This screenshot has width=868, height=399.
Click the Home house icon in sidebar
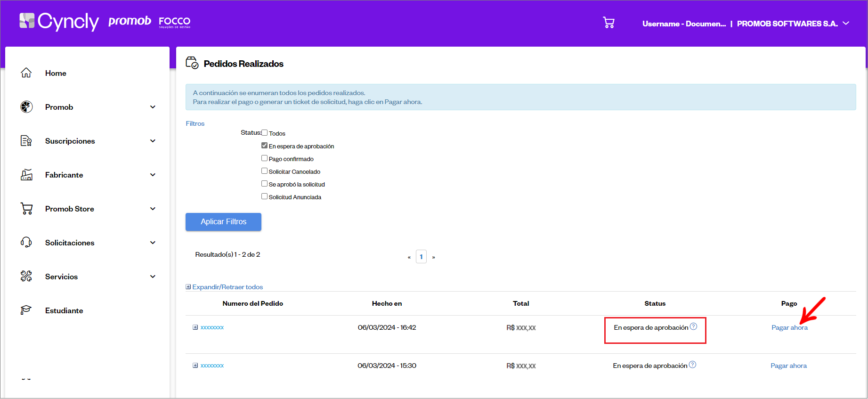26,73
